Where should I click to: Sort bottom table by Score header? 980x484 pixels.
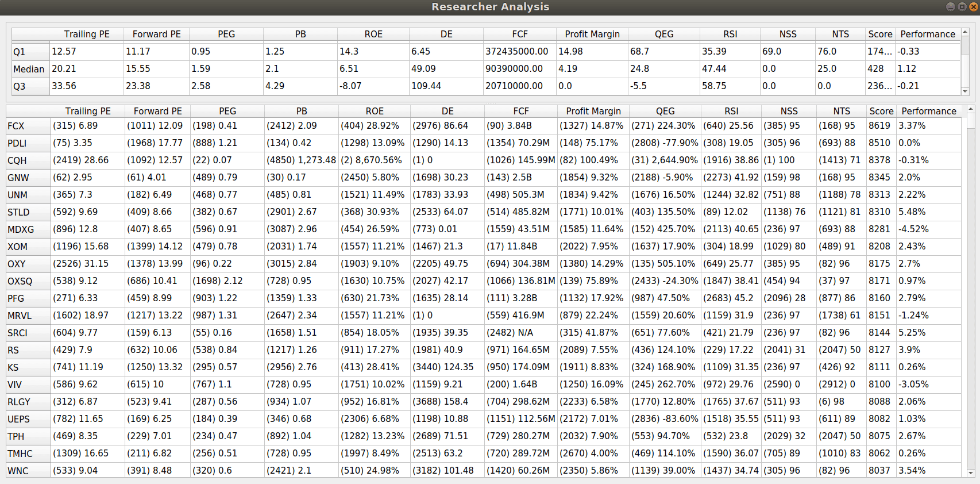(881, 111)
